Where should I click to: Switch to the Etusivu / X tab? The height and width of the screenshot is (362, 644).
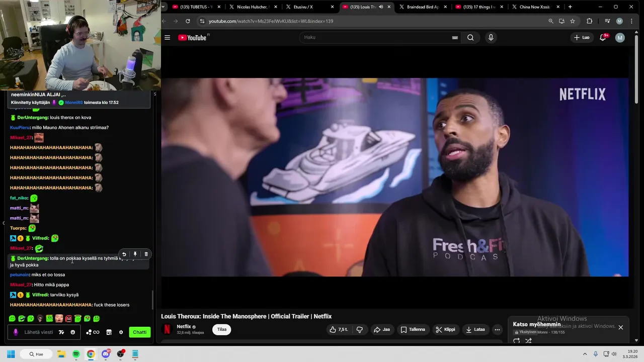click(x=309, y=7)
